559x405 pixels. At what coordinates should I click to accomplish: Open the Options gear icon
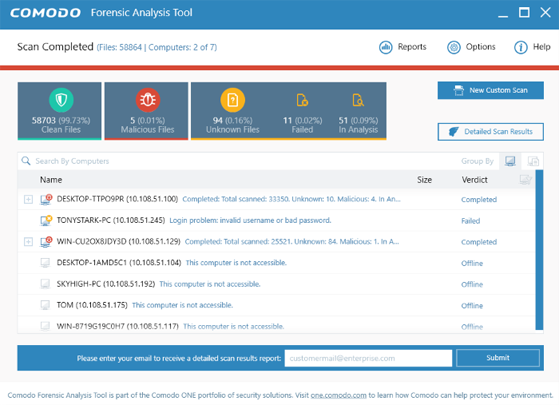(x=453, y=47)
